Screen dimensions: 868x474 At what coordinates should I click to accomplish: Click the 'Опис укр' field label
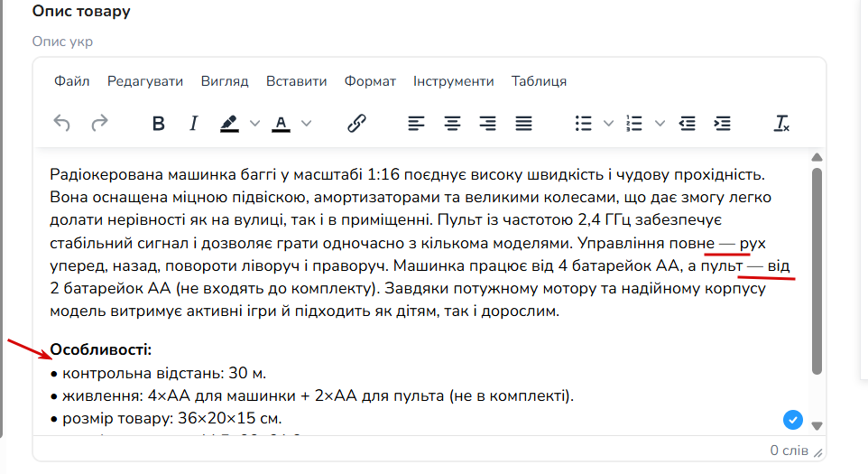[62, 42]
